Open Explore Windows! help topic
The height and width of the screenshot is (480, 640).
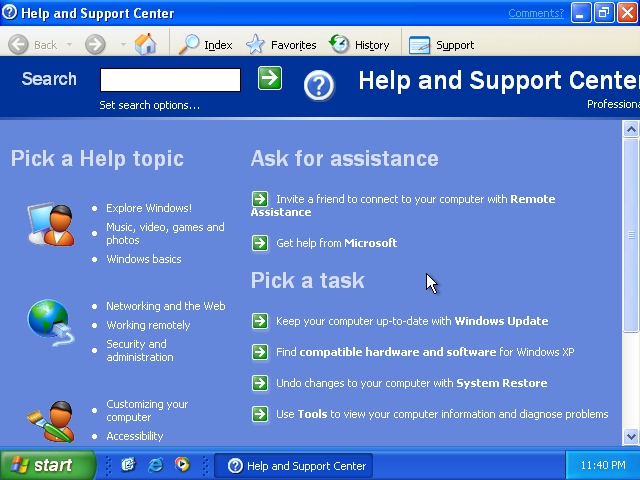(x=149, y=208)
